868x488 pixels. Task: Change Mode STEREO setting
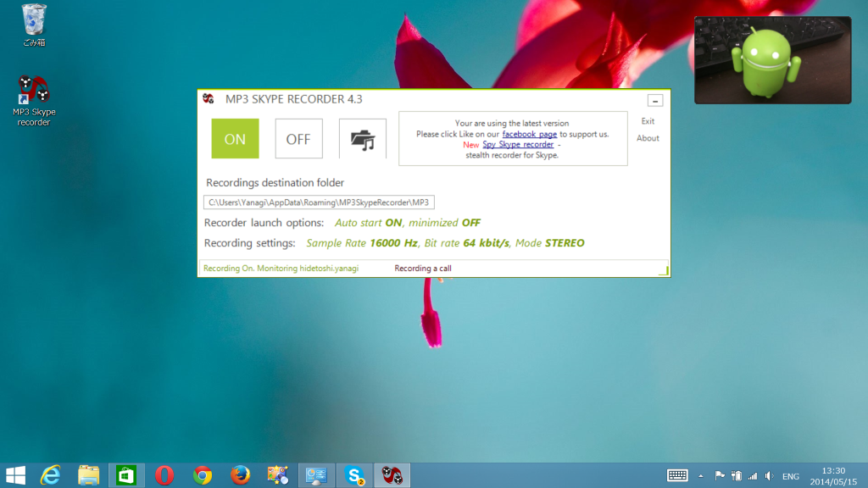click(x=549, y=243)
